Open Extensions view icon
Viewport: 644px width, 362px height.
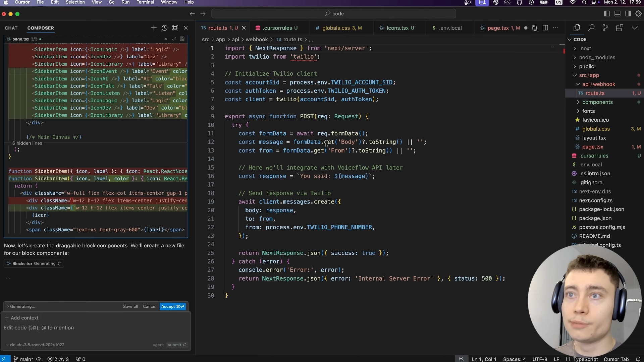pyautogui.click(x=620, y=28)
